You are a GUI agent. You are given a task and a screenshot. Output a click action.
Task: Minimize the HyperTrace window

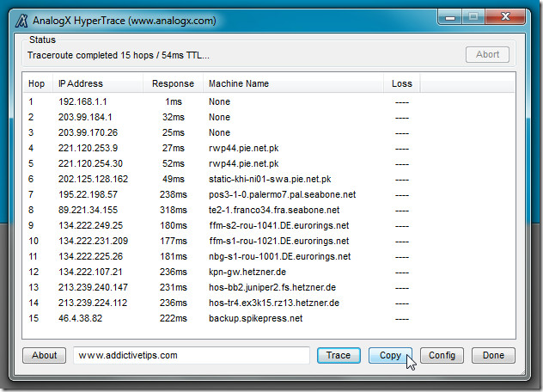(450, 16)
